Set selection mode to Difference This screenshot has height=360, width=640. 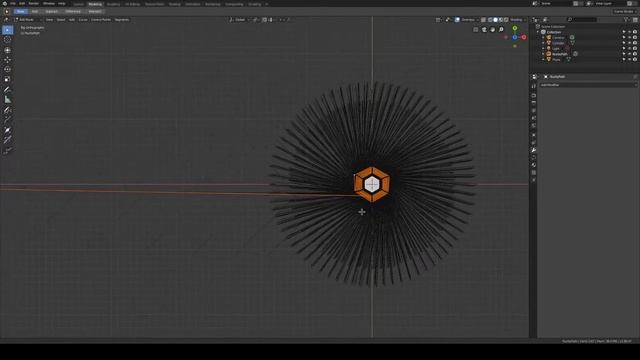(73, 11)
